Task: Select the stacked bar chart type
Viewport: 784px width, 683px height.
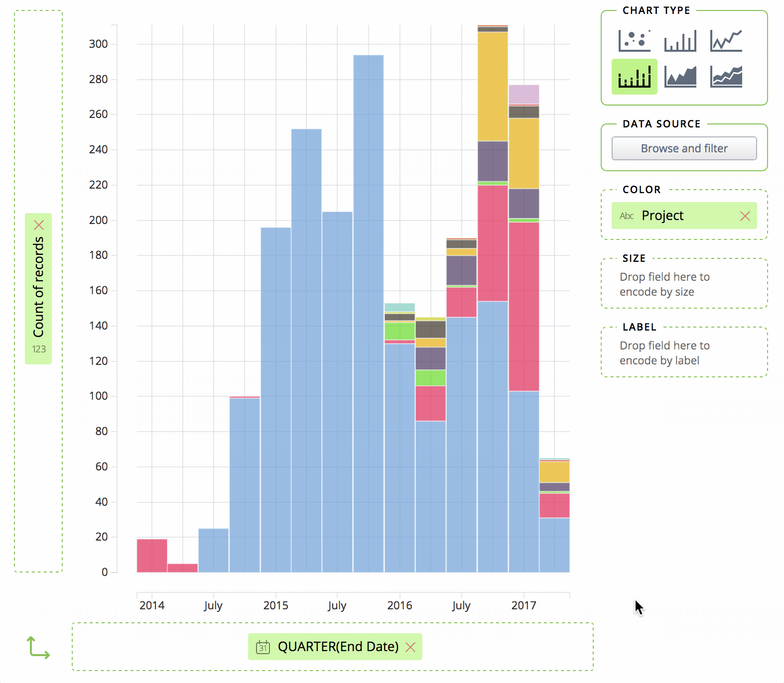Action: click(634, 77)
